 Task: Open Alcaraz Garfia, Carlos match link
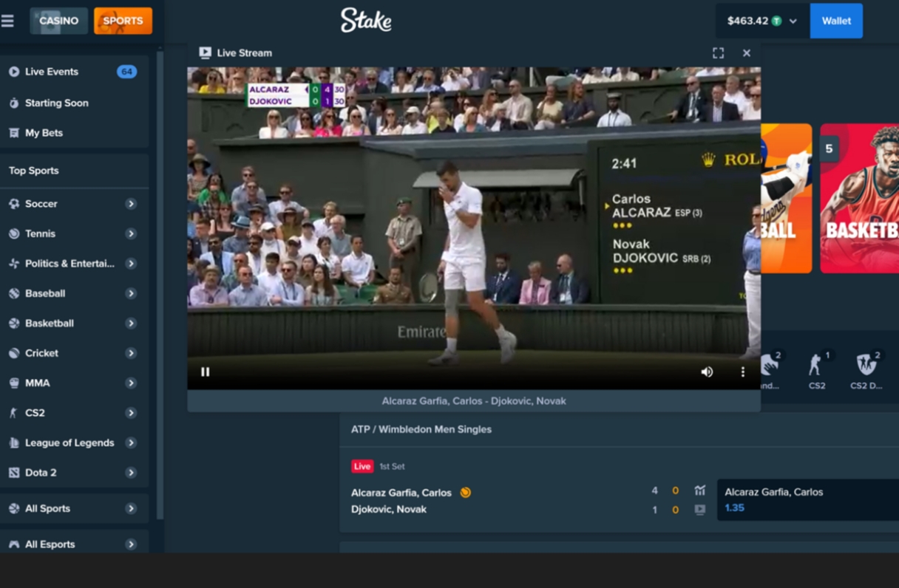[x=401, y=493]
